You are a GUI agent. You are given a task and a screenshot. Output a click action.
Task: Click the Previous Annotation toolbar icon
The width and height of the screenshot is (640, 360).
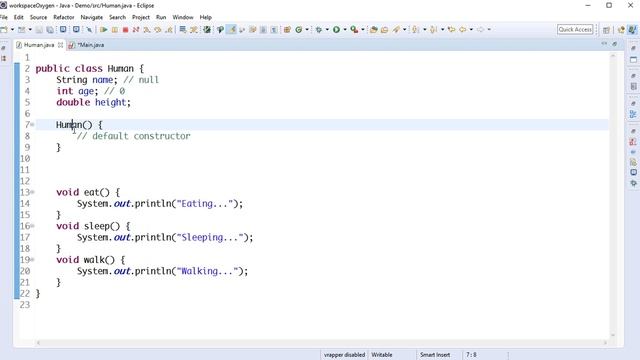[x=433, y=29]
